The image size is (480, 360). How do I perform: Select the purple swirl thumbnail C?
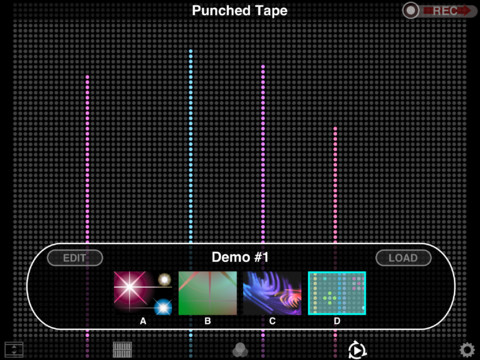tap(272, 293)
